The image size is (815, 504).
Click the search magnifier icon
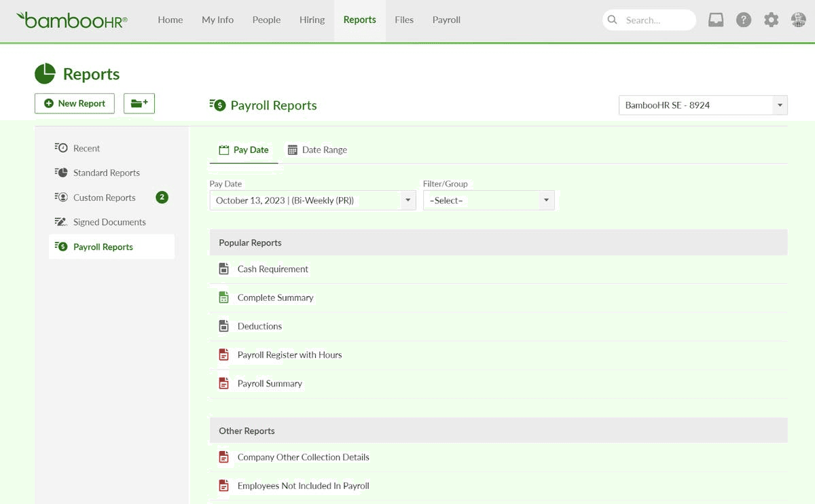point(613,20)
